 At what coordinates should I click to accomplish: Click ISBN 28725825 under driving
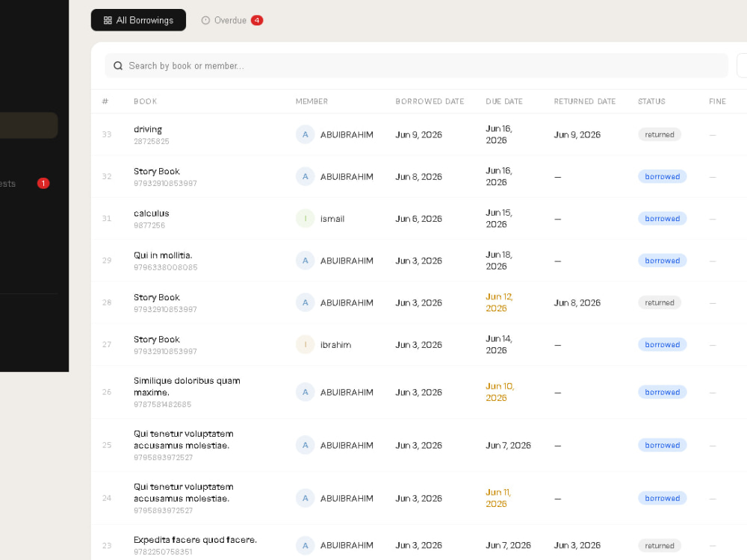click(152, 141)
